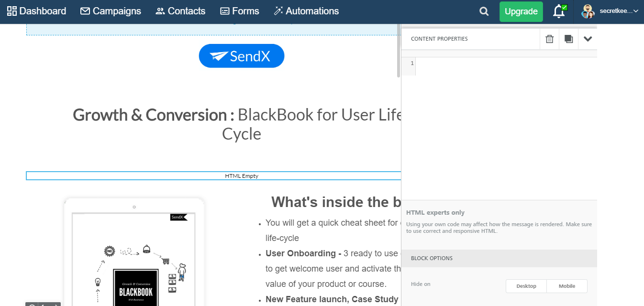
Task: Toggle Hide on Mobile
Action: (x=567, y=286)
